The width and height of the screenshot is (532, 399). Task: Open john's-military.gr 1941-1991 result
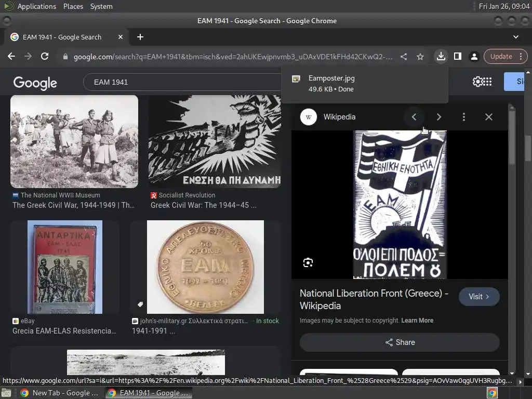click(154, 331)
